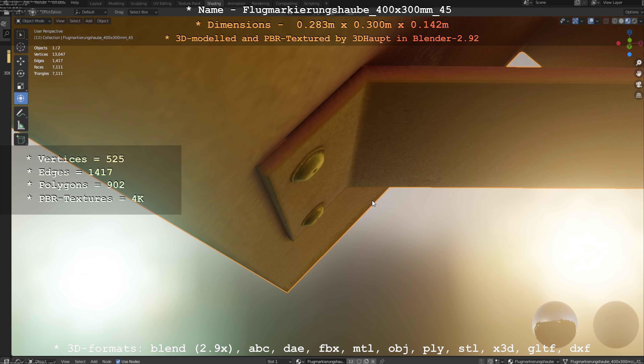This screenshot has width=644, height=364.
Task: Open the Orientation Default dropdown
Action: (91, 12)
